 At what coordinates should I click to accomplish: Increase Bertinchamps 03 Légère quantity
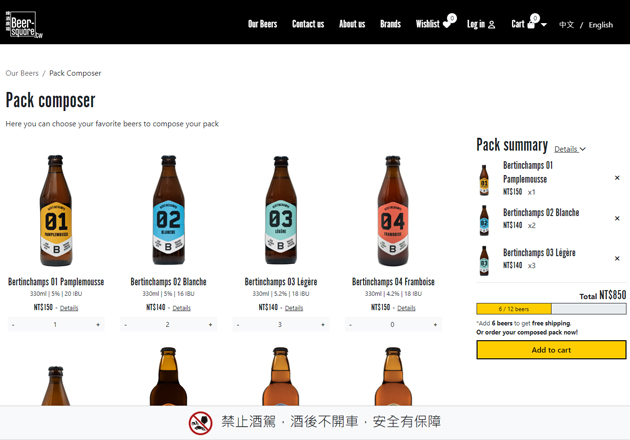[323, 325]
